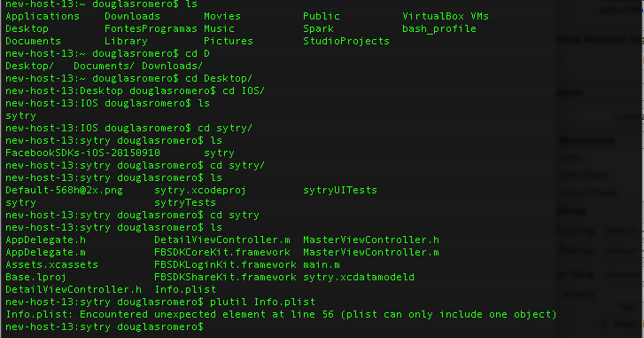Click Default-568h@2x.png in the listing
Viewport: 644px width, 338px height.
[64, 190]
